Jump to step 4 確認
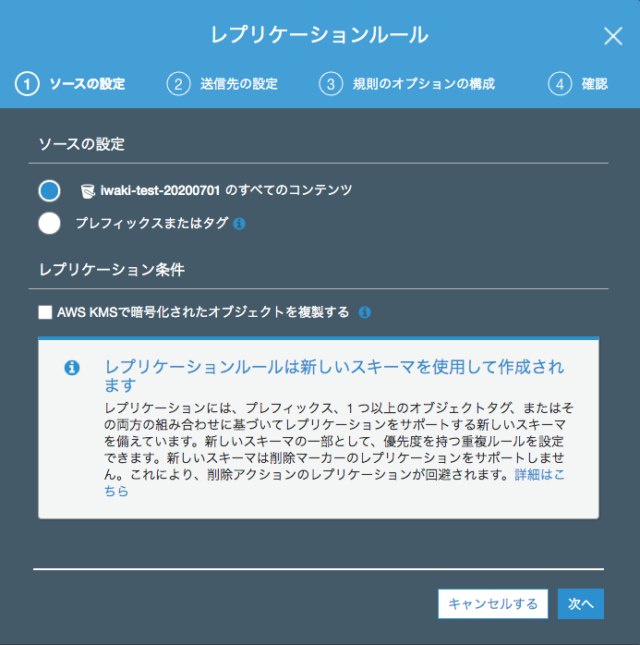The height and width of the screenshot is (645, 640). [578, 84]
